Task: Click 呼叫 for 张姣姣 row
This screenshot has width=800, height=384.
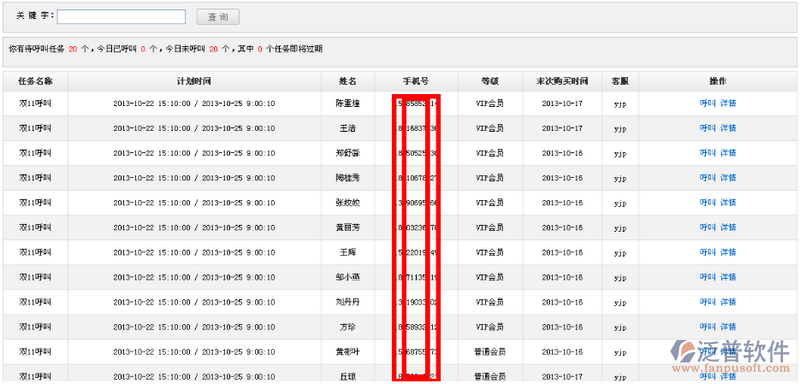Action: tap(708, 202)
